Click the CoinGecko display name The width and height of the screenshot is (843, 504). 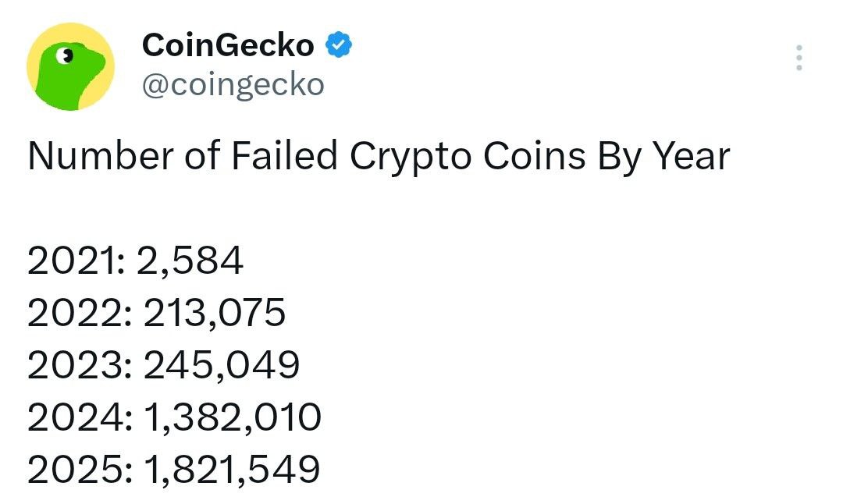(x=228, y=44)
